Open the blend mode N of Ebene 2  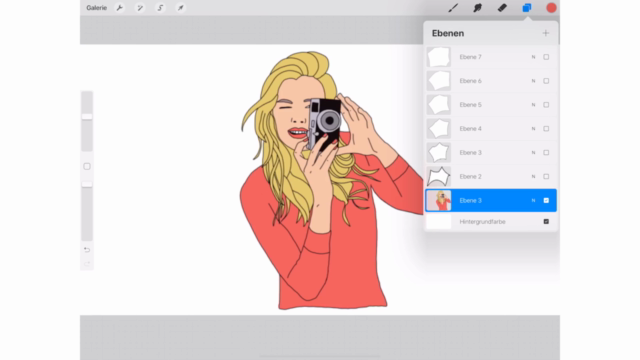click(x=533, y=176)
